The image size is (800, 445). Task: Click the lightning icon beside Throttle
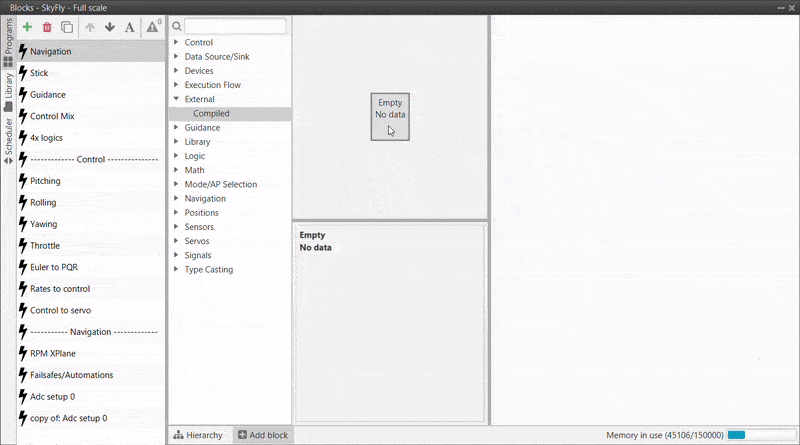(22, 246)
